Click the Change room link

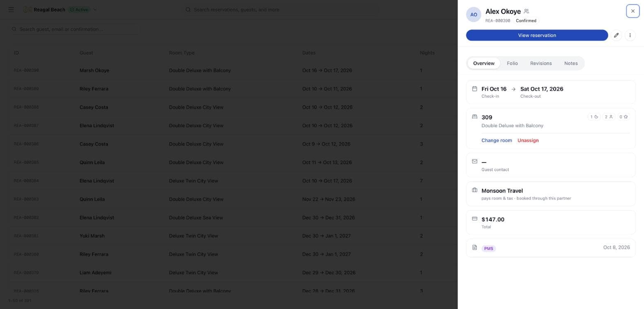tap(497, 140)
